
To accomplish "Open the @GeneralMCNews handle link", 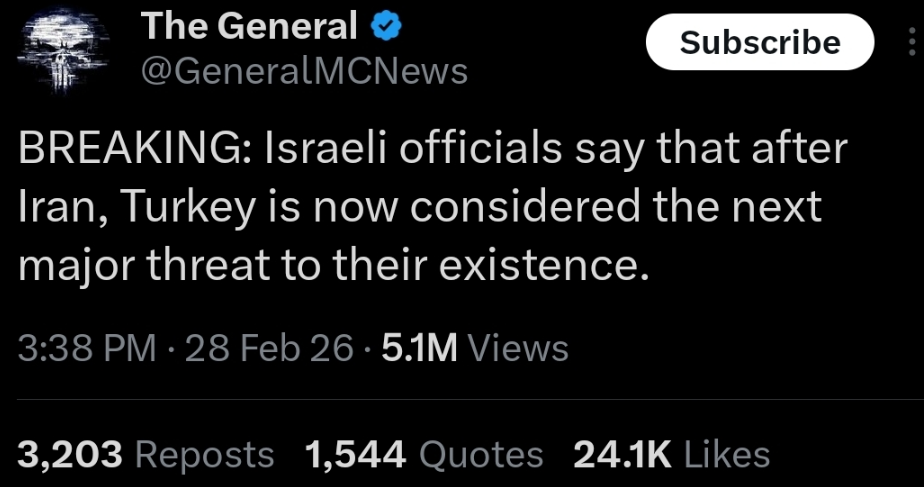I will 305,72.
